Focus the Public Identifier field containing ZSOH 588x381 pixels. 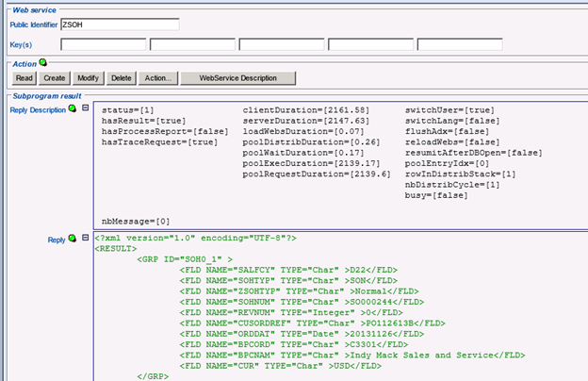click(119, 25)
